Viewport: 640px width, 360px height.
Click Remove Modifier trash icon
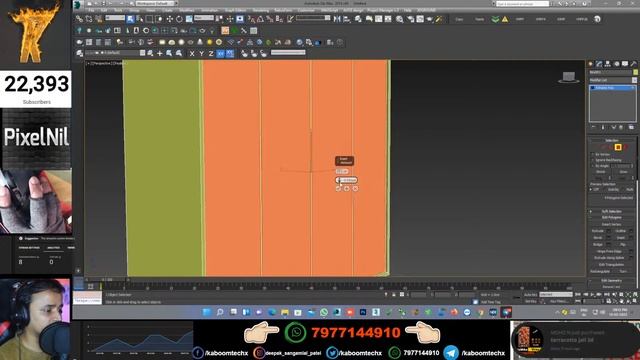pos(622,127)
